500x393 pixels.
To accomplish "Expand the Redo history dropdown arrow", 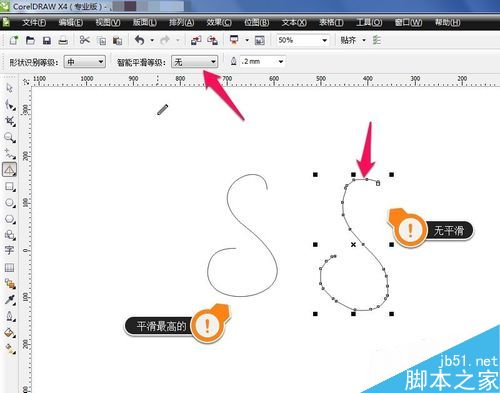I will [178, 41].
